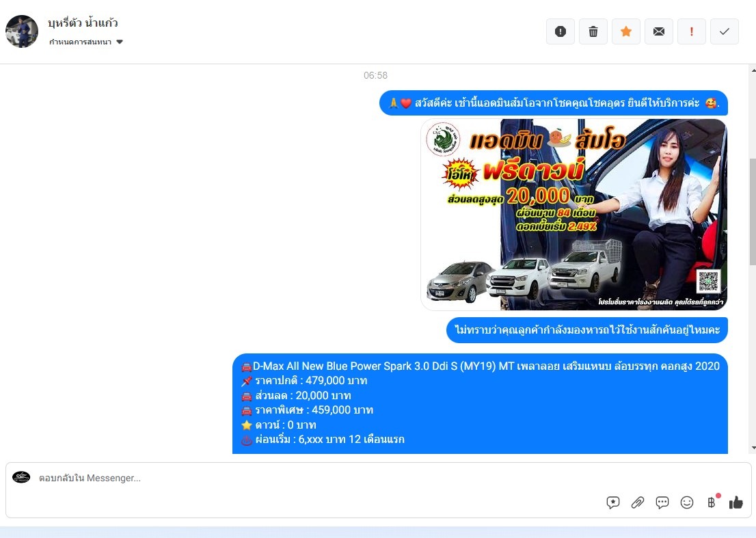
Task: Open the conversation assignment dropdown
Action: tap(86, 42)
